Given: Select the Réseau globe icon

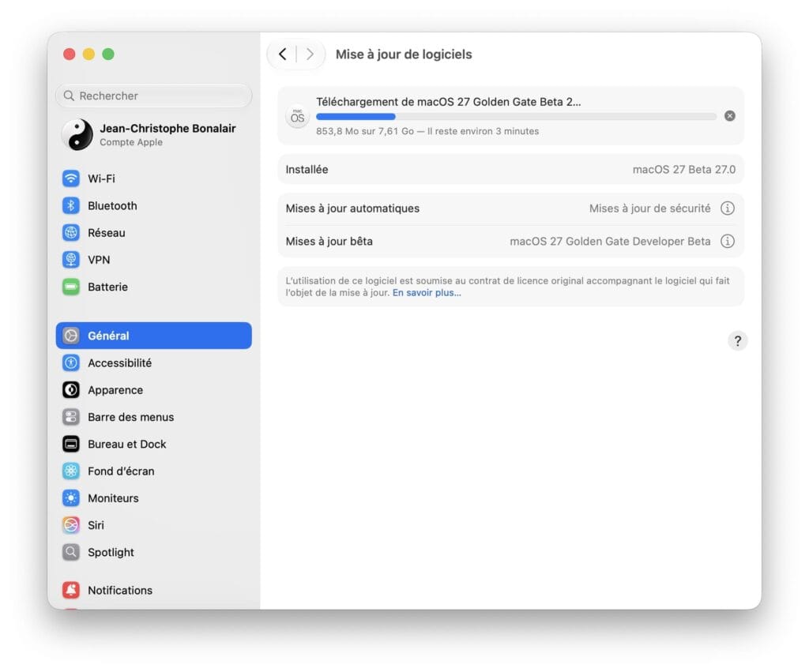Looking at the screenshot, I should [x=70, y=233].
